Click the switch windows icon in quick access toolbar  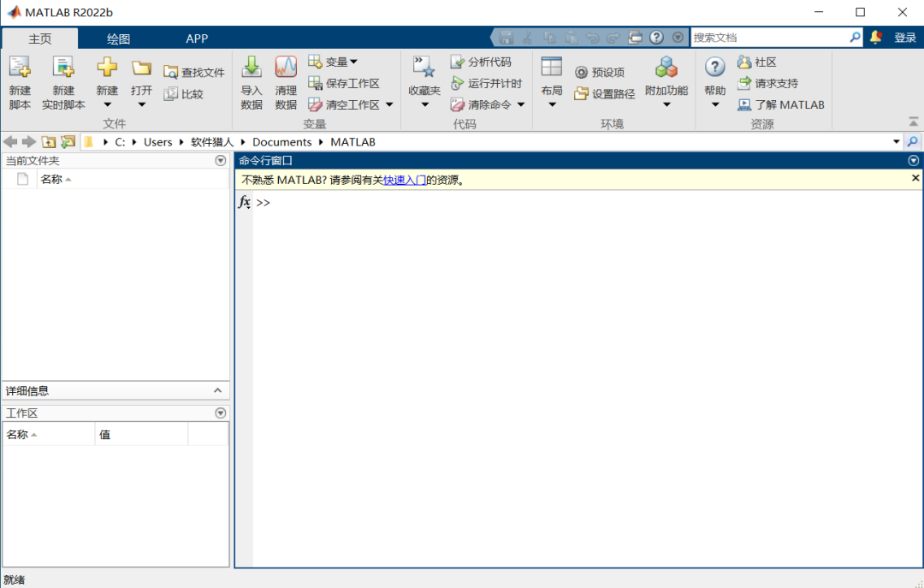coord(635,37)
